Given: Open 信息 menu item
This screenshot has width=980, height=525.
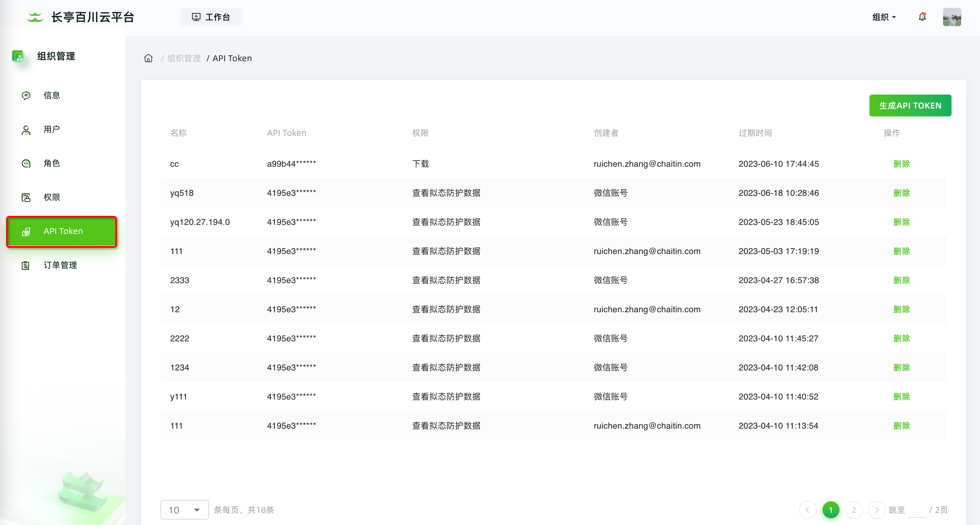Looking at the screenshot, I should click(52, 95).
